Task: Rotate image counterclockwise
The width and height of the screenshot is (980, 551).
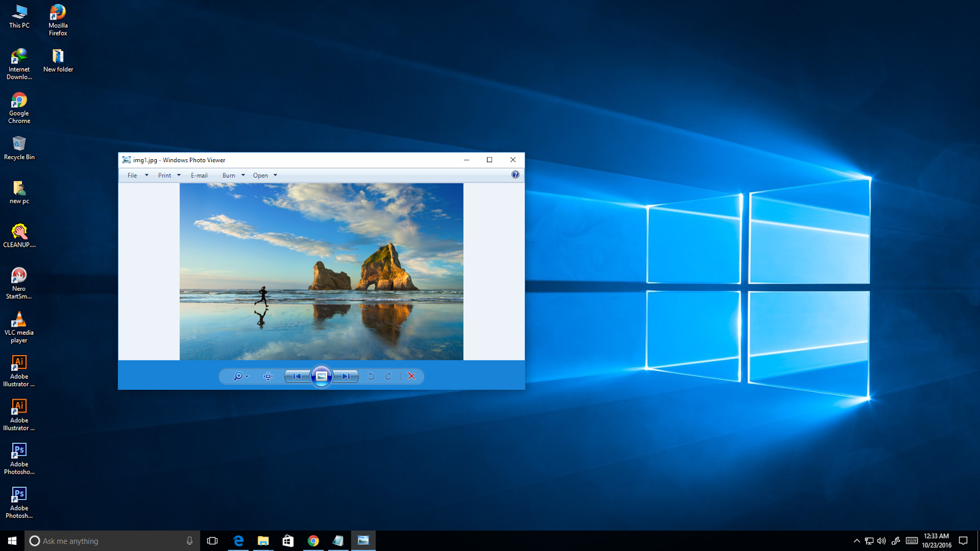Action: tap(371, 377)
